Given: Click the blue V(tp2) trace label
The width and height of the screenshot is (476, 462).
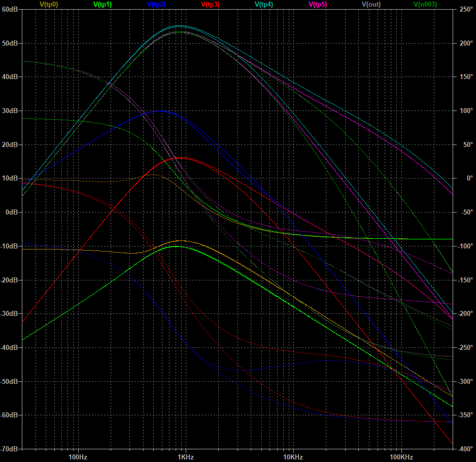Looking at the screenshot, I should point(156,4).
